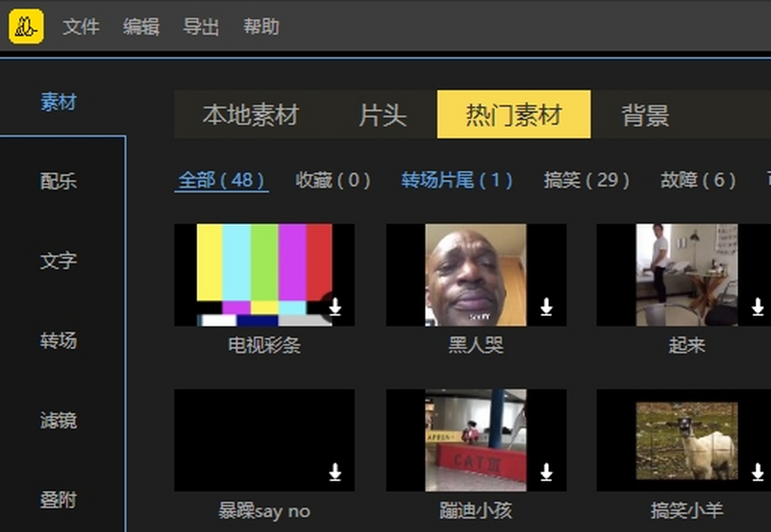Viewport: 771px width, 532px height.
Task: Download the 暴躁say no clip
Action: (335, 473)
